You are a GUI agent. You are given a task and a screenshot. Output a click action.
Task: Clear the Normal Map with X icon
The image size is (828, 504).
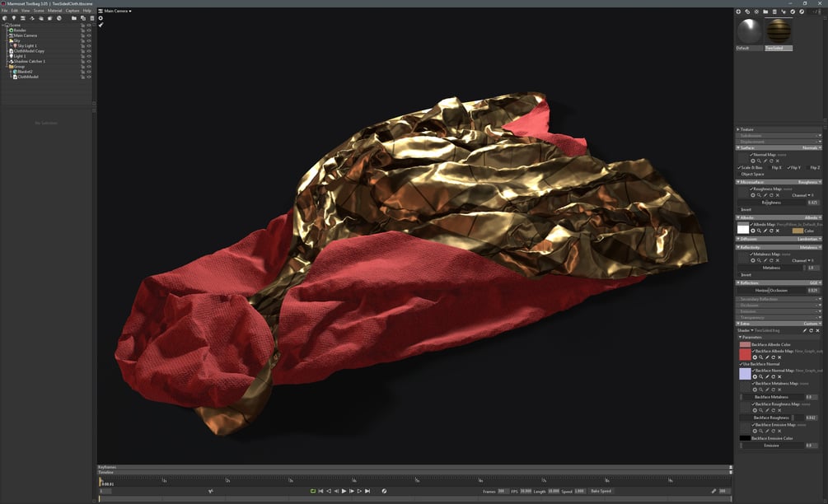pos(777,161)
